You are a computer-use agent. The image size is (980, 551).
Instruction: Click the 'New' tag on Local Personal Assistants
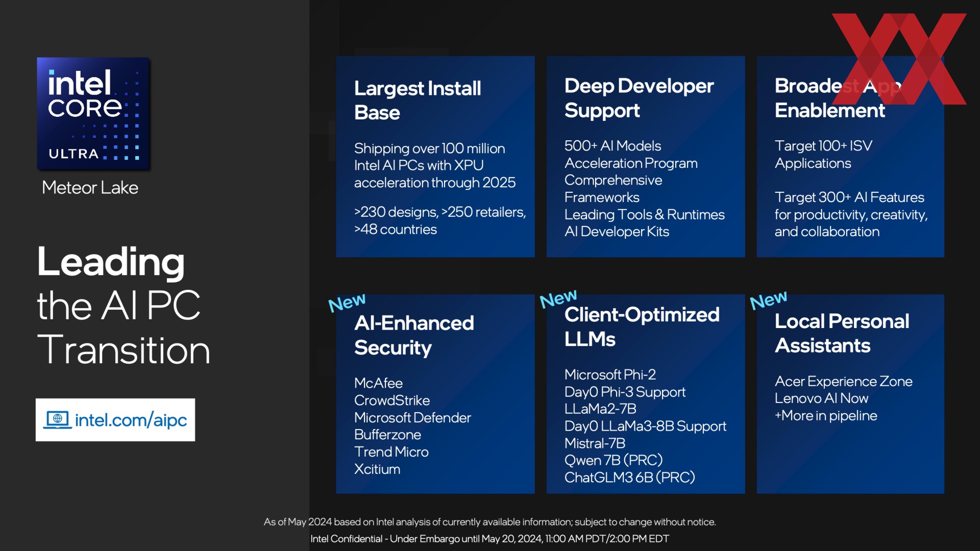tap(769, 300)
